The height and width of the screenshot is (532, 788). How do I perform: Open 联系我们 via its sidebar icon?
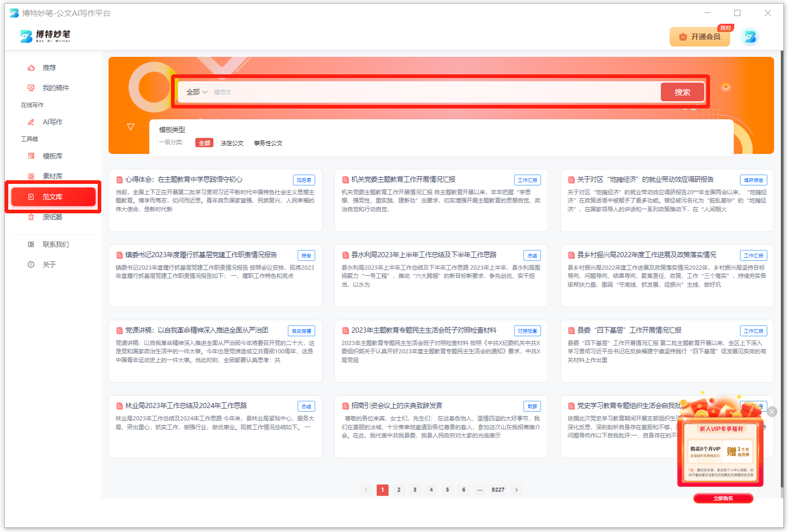[x=31, y=244]
